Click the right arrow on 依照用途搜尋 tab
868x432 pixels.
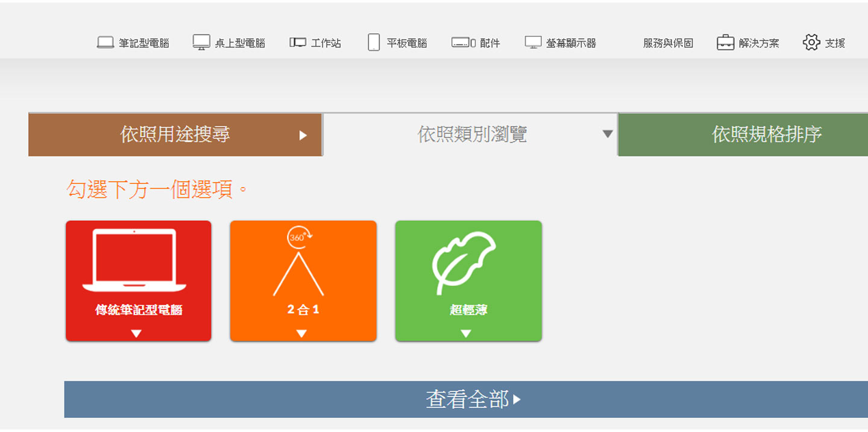303,135
